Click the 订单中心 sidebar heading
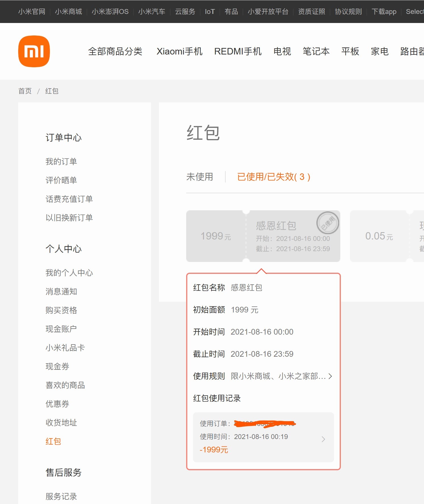Screen dimensions: 424x504 tap(64, 138)
